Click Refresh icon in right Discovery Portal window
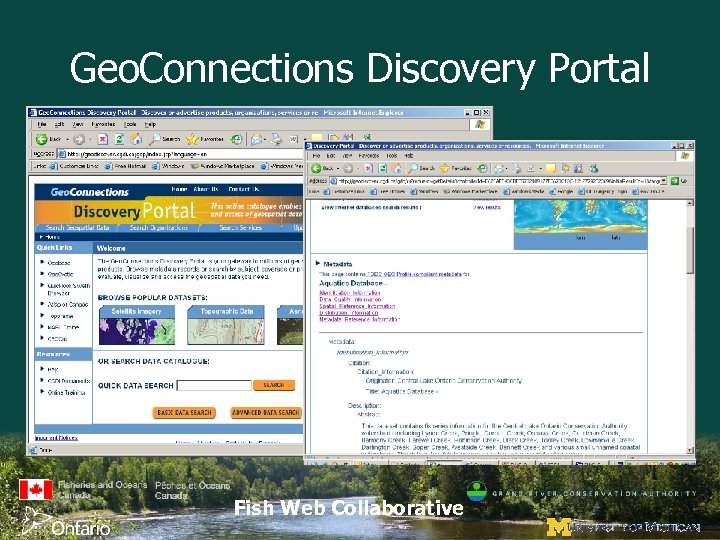The height and width of the screenshot is (540, 720). pyautogui.click(x=382, y=169)
